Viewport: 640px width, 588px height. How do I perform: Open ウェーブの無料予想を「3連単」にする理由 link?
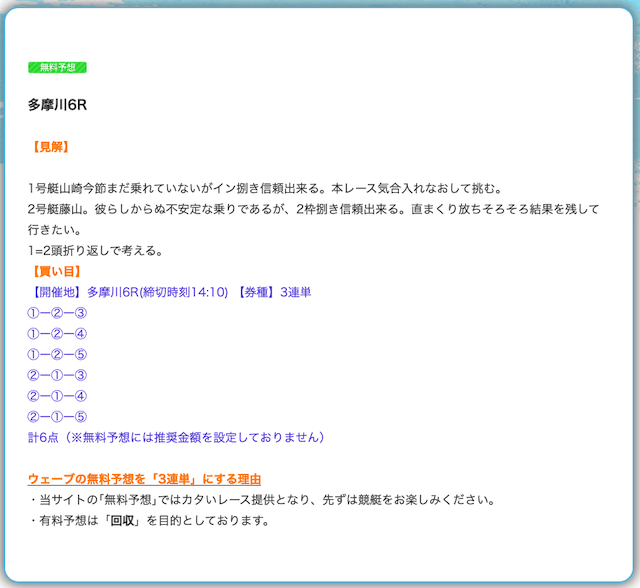[x=144, y=479]
